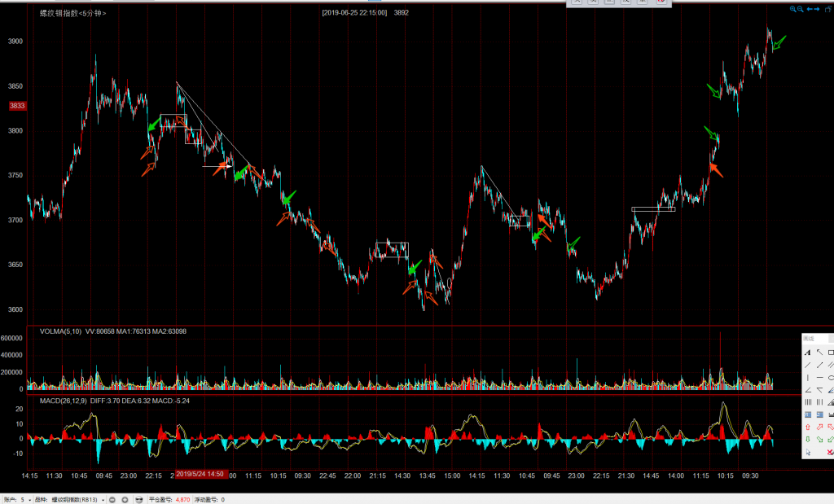Viewport: 834px width, 504px height.
Task: Select the horizontal line drawing tool
Action: pyautogui.click(x=819, y=378)
